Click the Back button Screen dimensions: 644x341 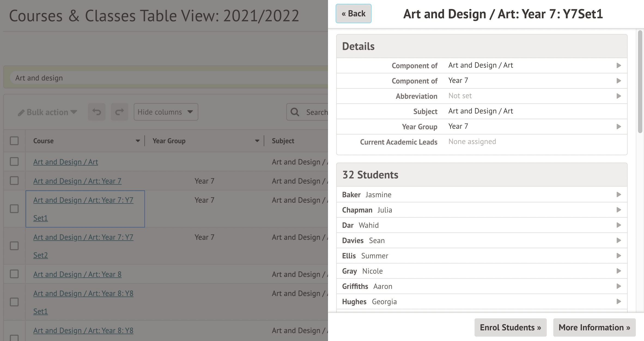click(353, 14)
